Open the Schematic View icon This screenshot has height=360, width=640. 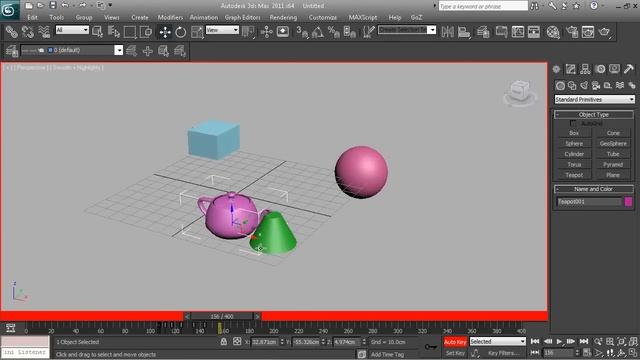tap(518, 31)
